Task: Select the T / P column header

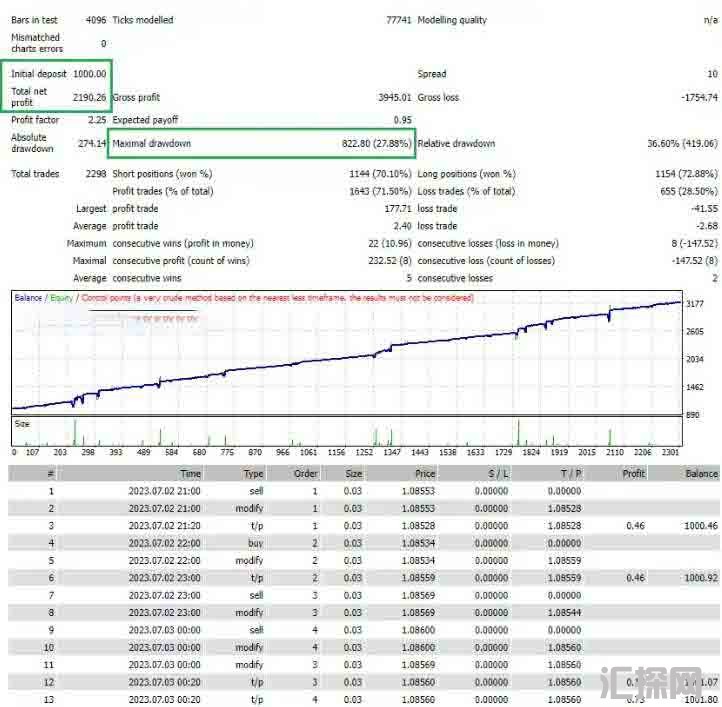Action: [x=570, y=474]
